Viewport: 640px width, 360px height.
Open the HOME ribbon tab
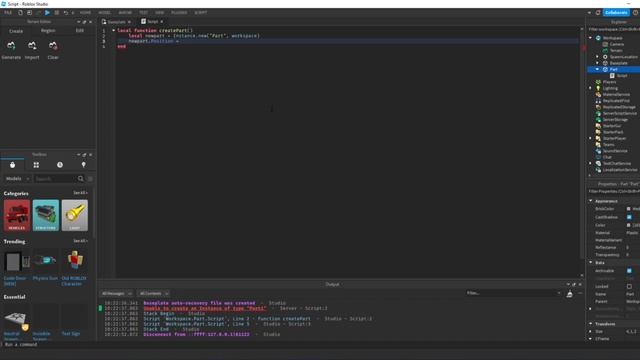pyautogui.click(x=85, y=13)
